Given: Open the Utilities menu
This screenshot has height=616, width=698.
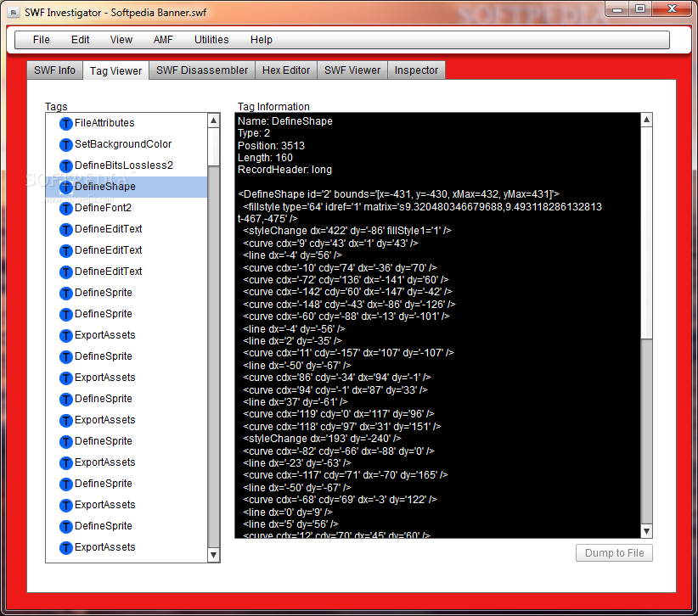Looking at the screenshot, I should (x=211, y=40).
